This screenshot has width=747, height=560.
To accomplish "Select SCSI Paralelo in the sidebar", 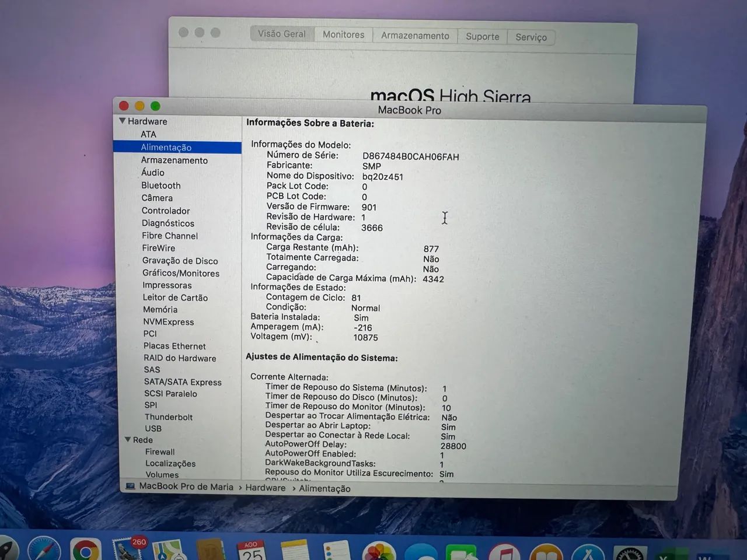I will pos(170,394).
